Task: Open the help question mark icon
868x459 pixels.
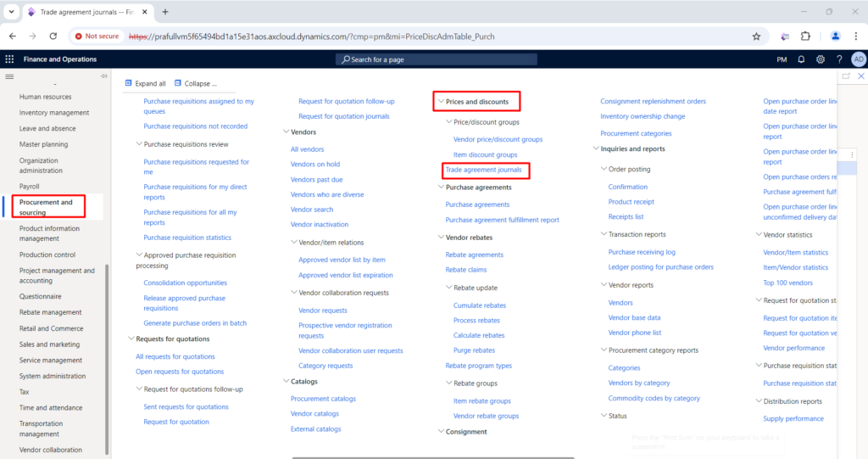Action: (839, 59)
